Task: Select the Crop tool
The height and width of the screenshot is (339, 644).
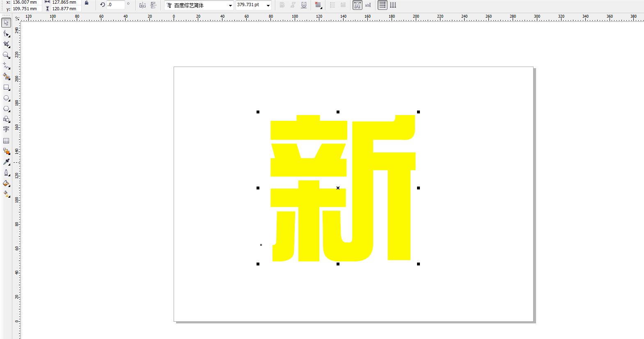Action: click(6, 44)
